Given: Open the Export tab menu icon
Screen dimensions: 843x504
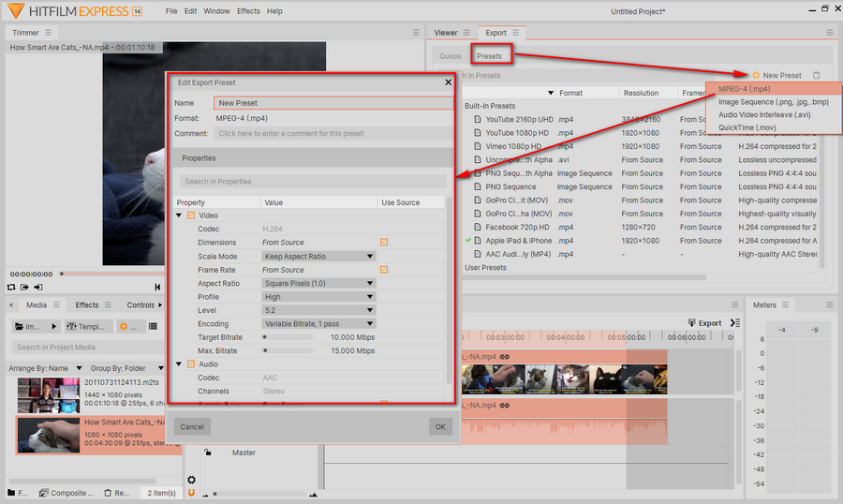Looking at the screenshot, I should [515, 33].
